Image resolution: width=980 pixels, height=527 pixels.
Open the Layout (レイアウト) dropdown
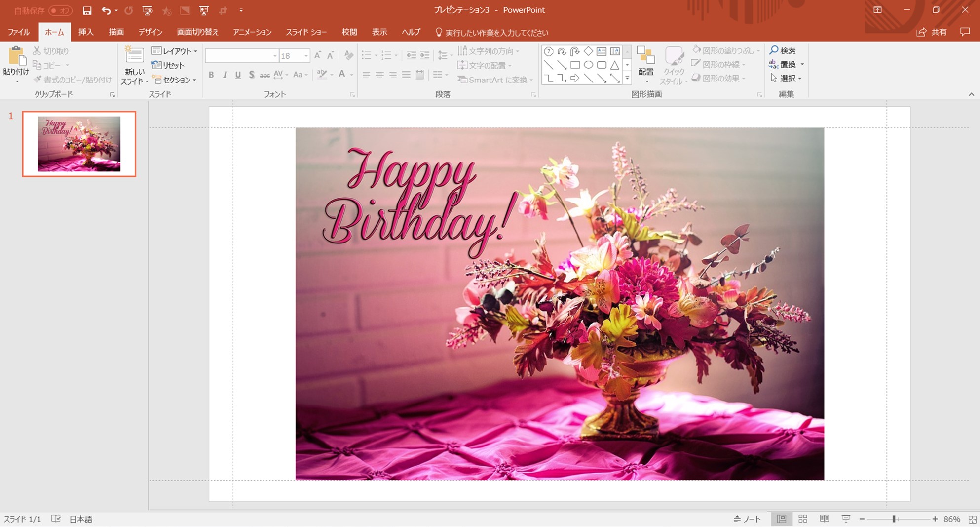(175, 51)
